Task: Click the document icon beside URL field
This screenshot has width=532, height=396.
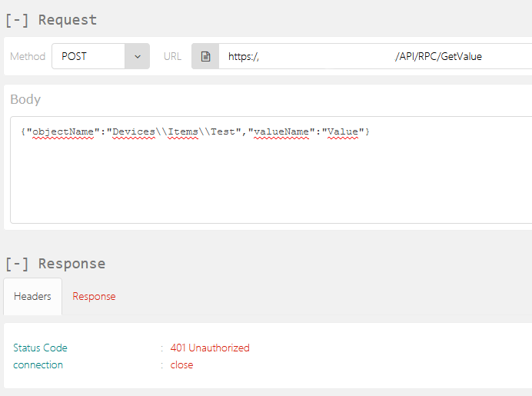Action: (x=205, y=56)
